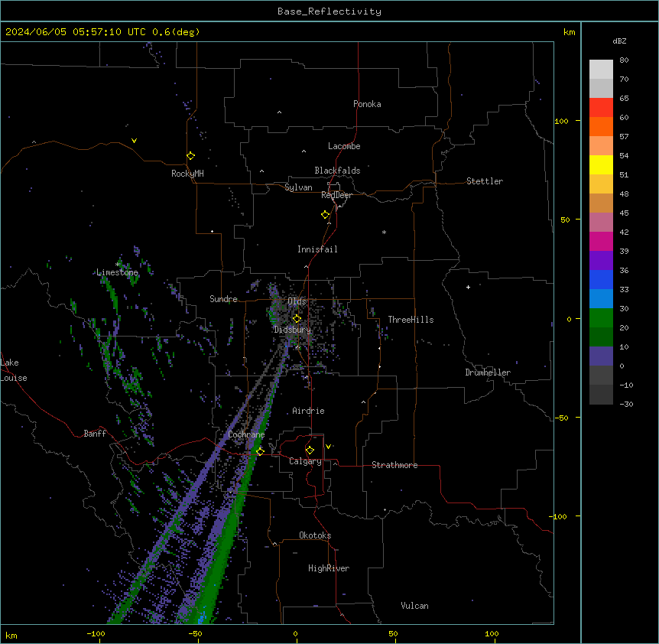Click the Sundre town label
The image size is (659, 644).
pyautogui.click(x=223, y=299)
